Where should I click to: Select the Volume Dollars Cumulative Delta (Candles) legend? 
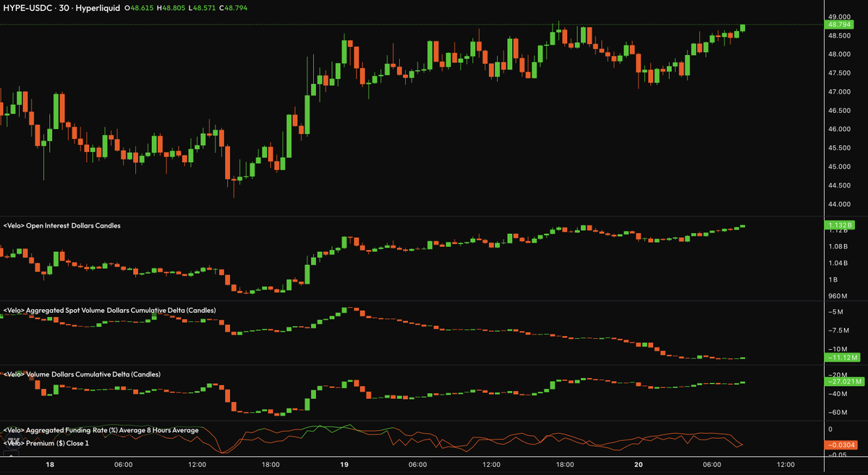click(82, 374)
